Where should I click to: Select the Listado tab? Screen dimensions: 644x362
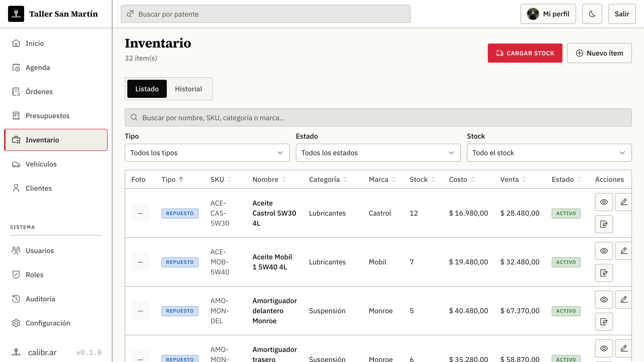[147, 89]
